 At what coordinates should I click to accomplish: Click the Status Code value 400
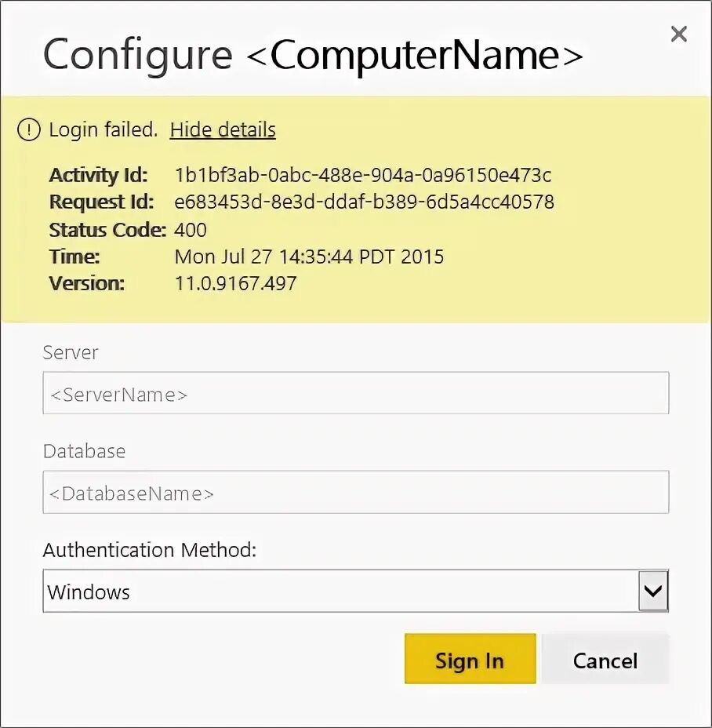(x=191, y=230)
